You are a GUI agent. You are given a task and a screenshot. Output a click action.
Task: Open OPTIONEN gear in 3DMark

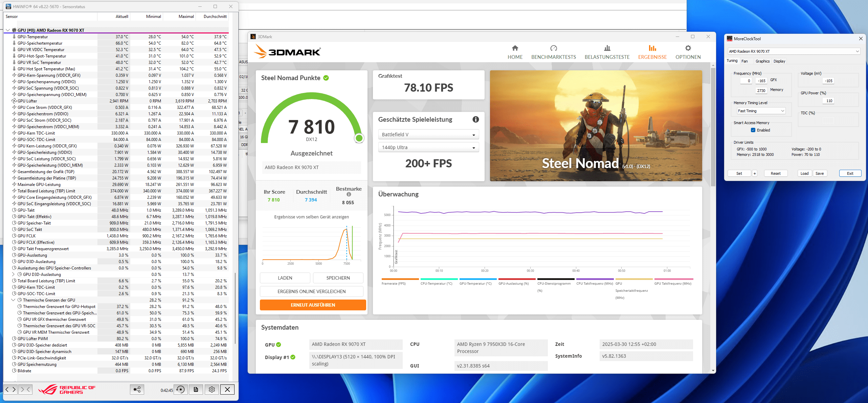(x=688, y=48)
